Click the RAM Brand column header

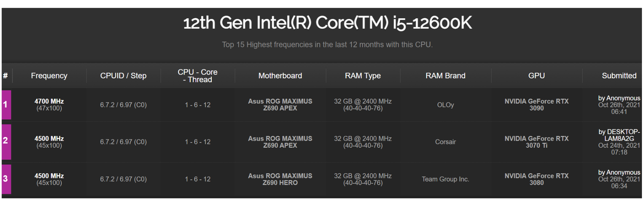445,76
